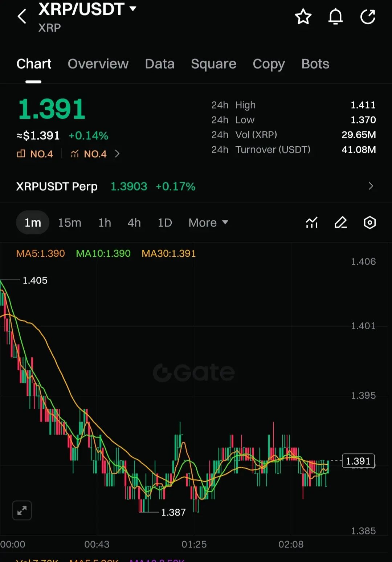The image size is (392, 562).
Task: Tap the 24h Low value 1.370
Action: point(363,120)
